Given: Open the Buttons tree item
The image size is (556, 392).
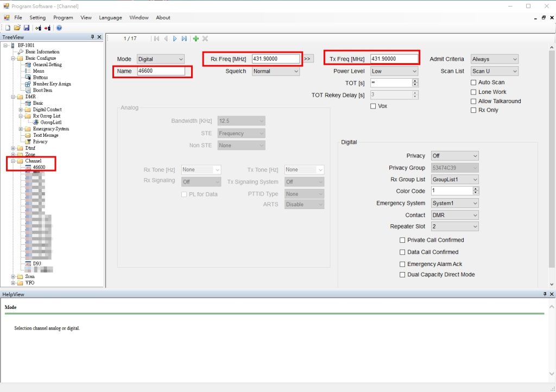Looking at the screenshot, I should click(40, 77).
